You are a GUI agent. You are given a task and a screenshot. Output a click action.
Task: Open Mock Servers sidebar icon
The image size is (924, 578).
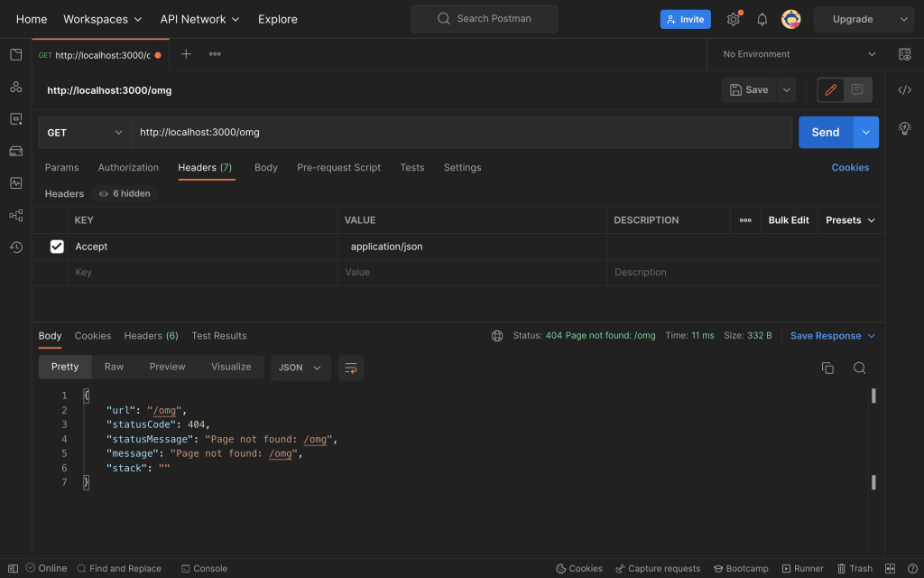pyautogui.click(x=16, y=151)
